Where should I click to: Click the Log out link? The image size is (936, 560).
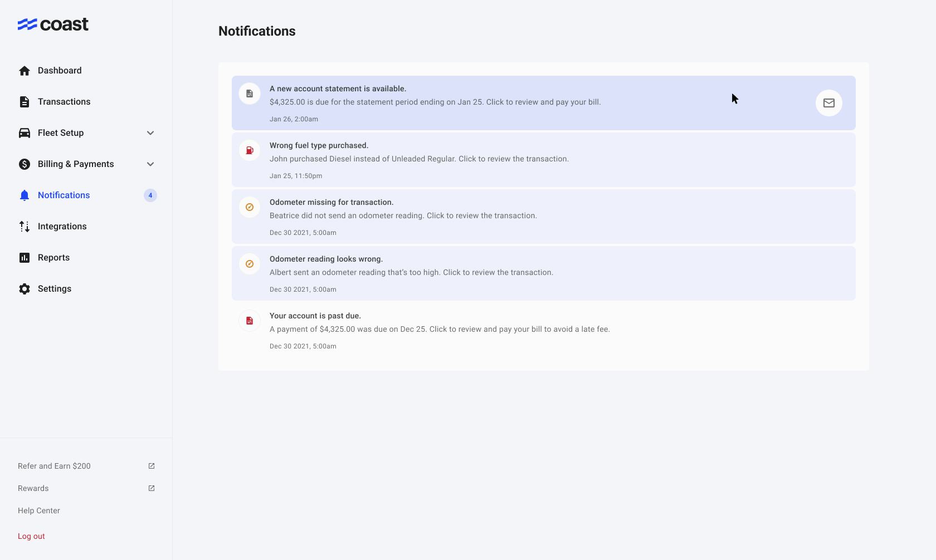pyautogui.click(x=31, y=536)
